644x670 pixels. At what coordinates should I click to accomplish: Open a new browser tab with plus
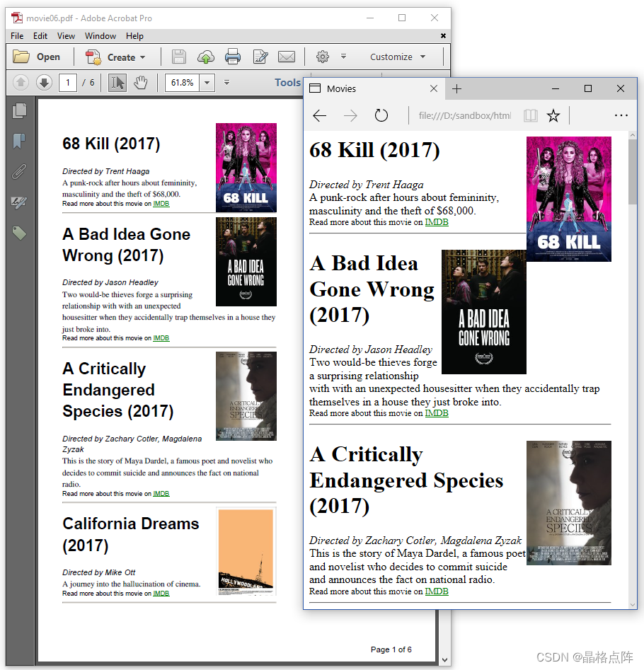457,88
